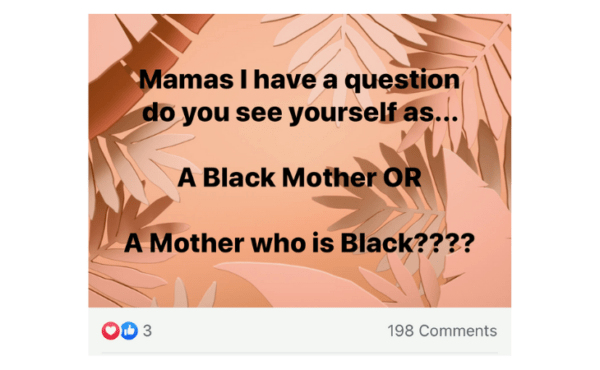Open the reactions list via count 3
Image resolution: width=600 pixels, height=370 pixels.
coord(147,331)
